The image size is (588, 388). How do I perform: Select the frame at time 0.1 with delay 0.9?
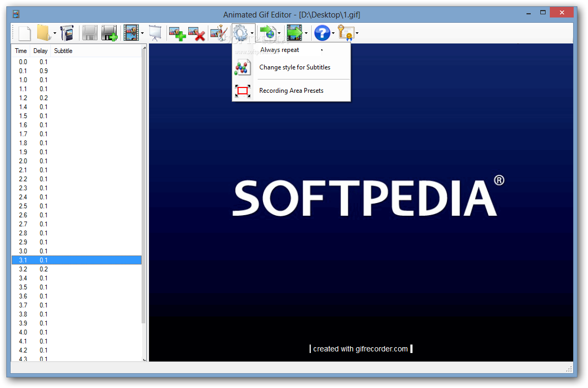point(76,71)
